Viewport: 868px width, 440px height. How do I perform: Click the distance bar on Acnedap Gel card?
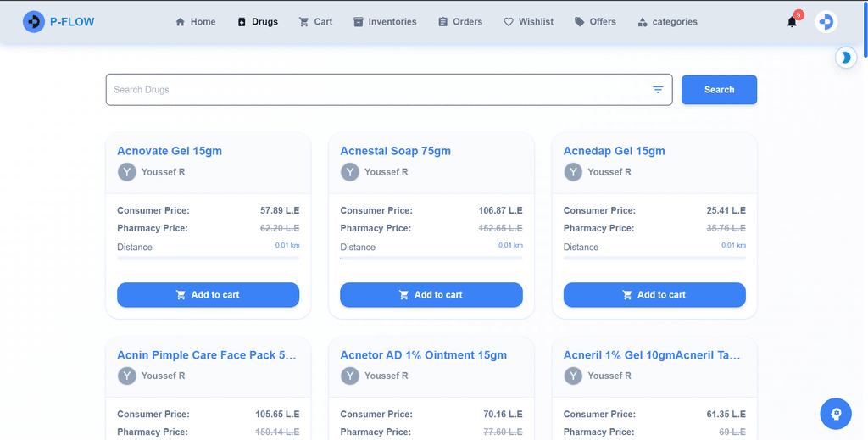coord(654,258)
